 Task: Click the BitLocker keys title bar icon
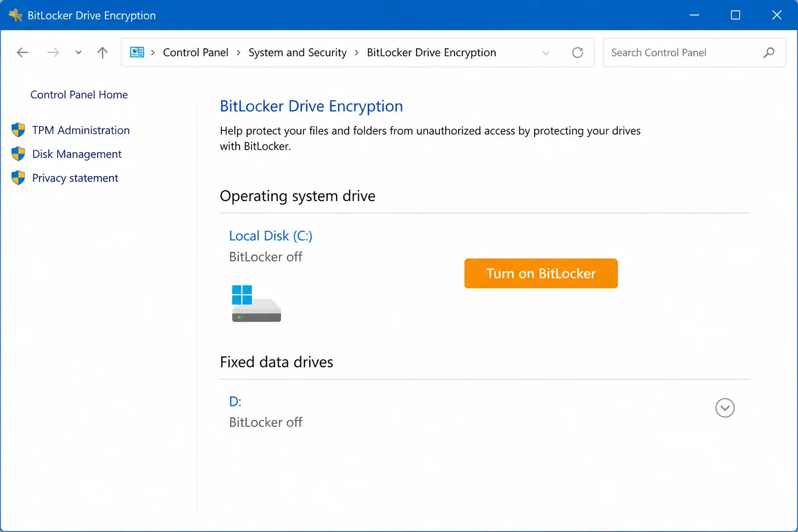tap(16, 15)
